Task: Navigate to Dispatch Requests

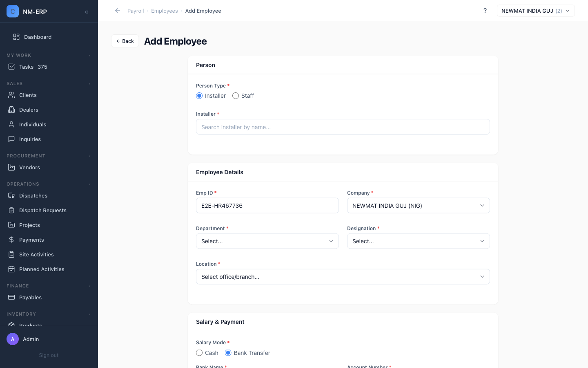Action: [x=49, y=210]
